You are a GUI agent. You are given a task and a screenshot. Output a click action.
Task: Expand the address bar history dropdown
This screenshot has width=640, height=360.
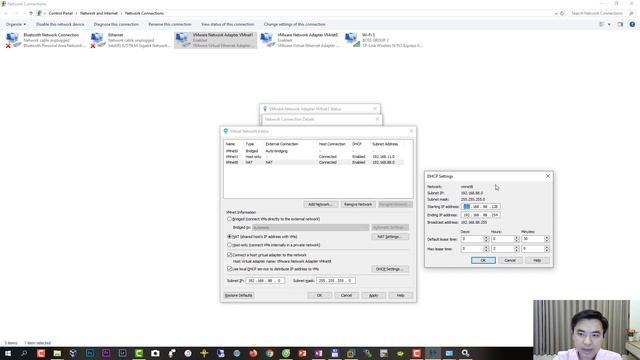[556, 13]
